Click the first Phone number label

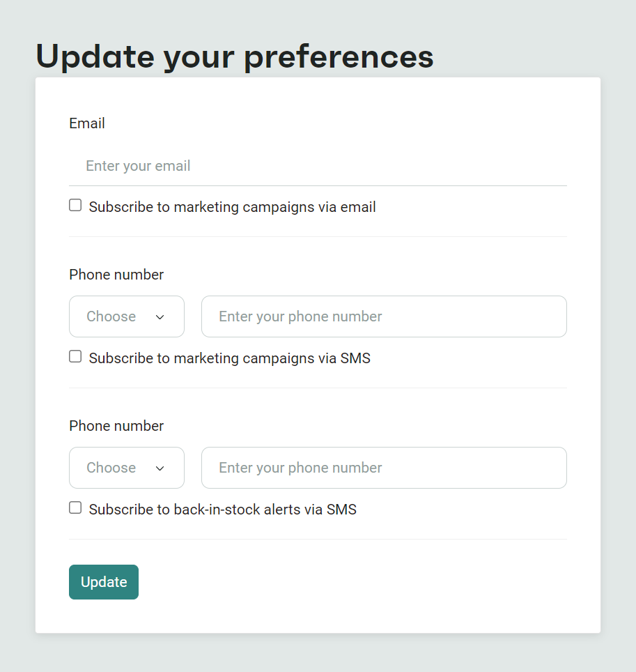click(x=116, y=274)
